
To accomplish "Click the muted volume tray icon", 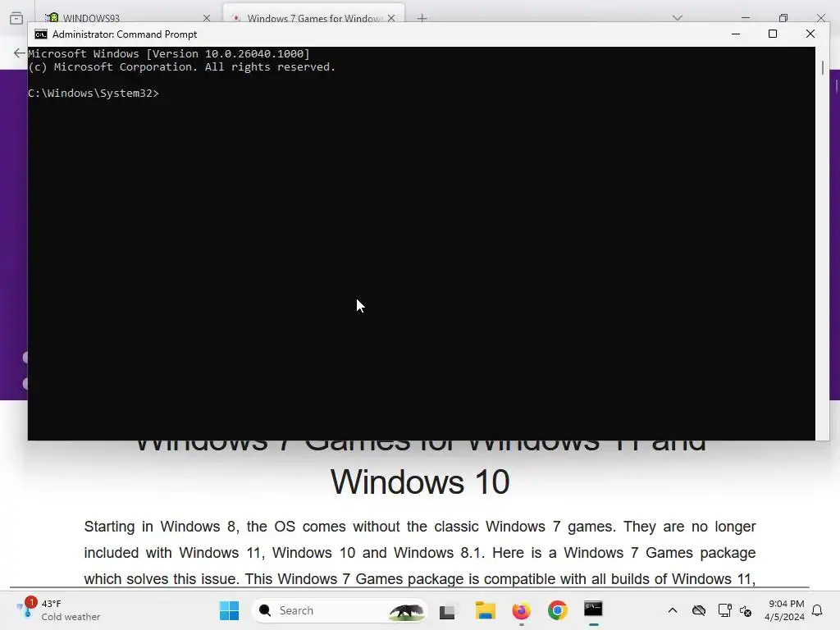I will click(x=746, y=610).
